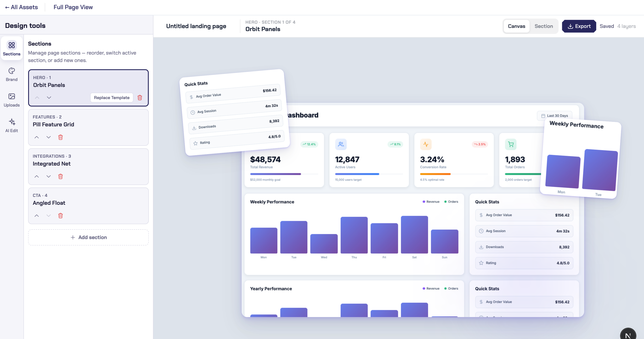Screen dimensions: 644x339
Task: Delete the Pill Feature Grid section
Action: (x=61, y=137)
